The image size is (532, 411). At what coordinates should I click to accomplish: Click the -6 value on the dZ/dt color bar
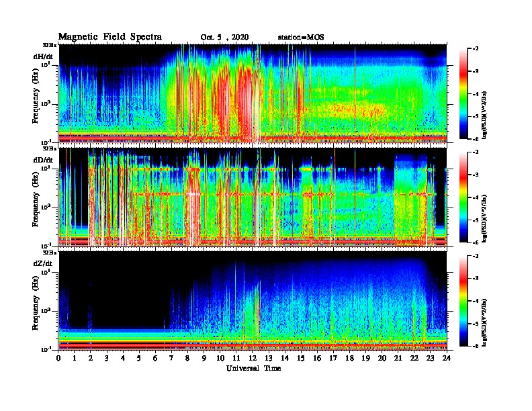(x=476, y=346)
